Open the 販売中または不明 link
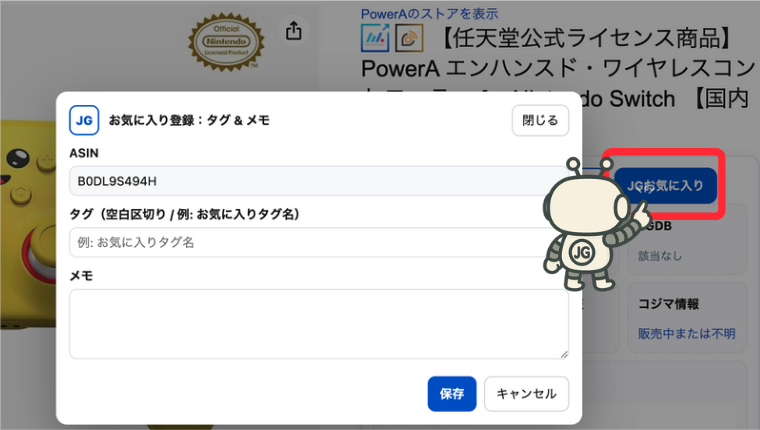 point(687,333)
